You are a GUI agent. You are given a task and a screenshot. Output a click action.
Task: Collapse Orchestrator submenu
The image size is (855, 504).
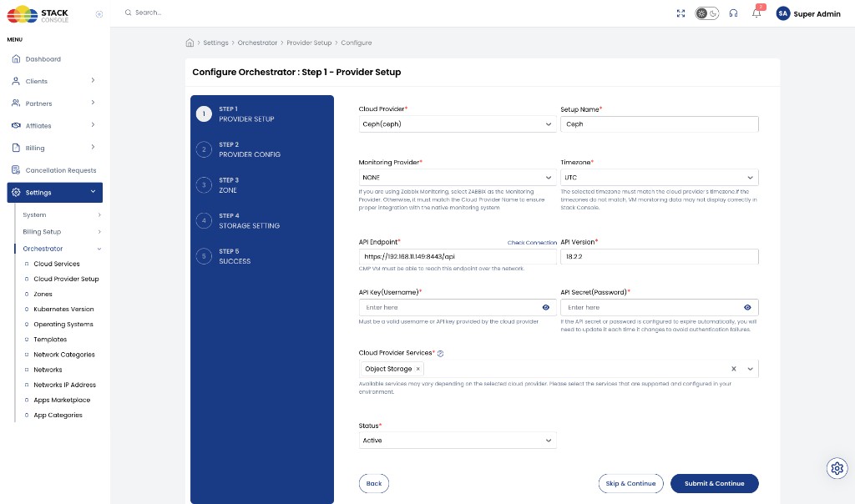click(99, 249)
